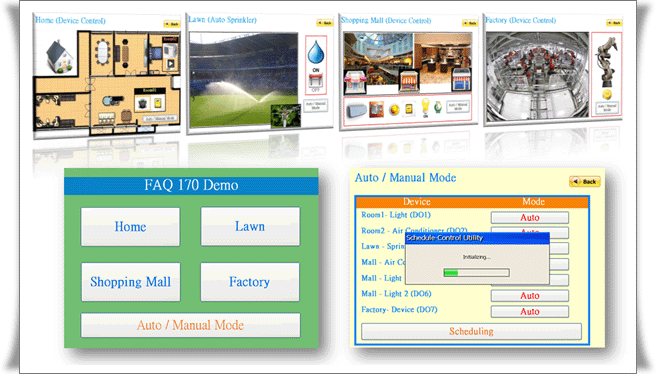
Task: Click the yellow push button under robot arm
Action: pos(607,95)
